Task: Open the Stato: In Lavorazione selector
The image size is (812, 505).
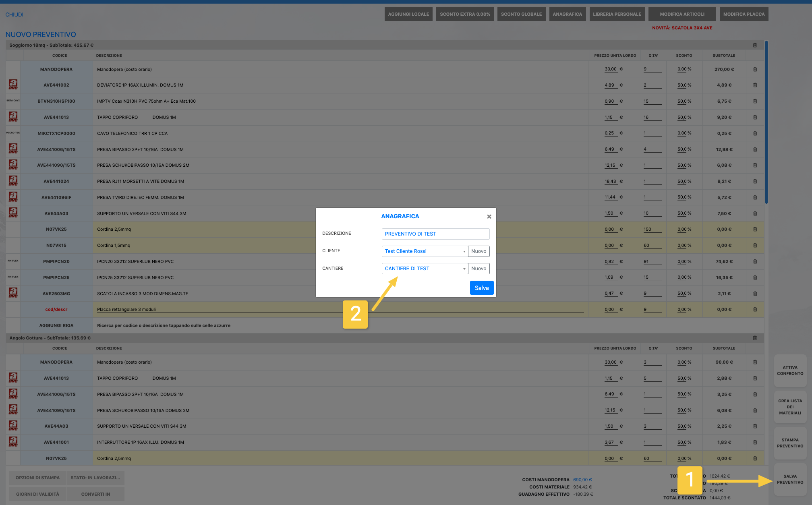Action: pyautogui.click(x=95, y=478)
